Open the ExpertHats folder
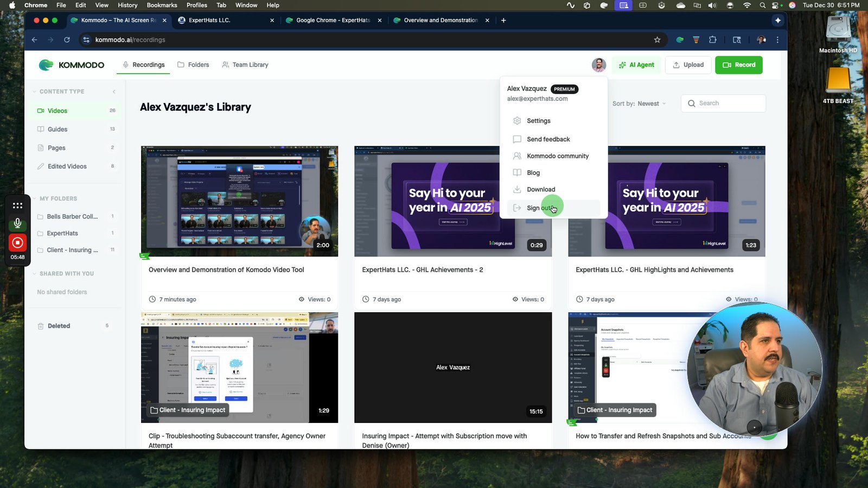The image size is (868, 488). pos(75,233)
